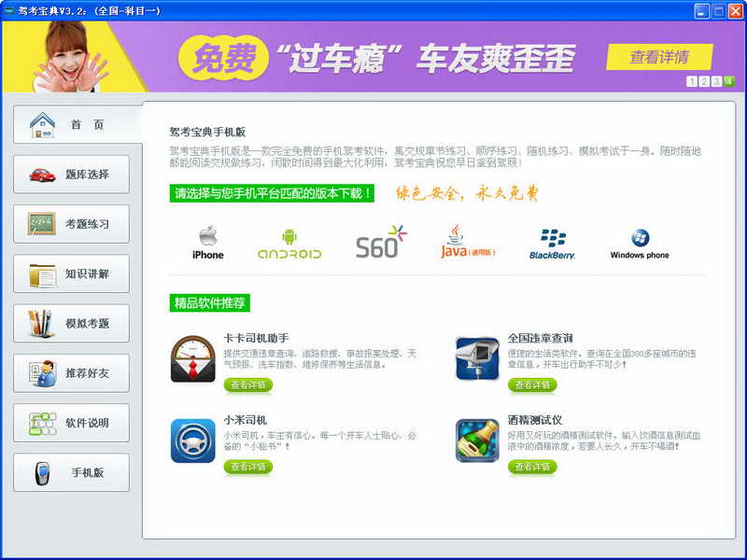Click the green 请选择与您手机平台匹配的版本下载 label
This screenshot has width=747, height=560.
tap(272, 193)
